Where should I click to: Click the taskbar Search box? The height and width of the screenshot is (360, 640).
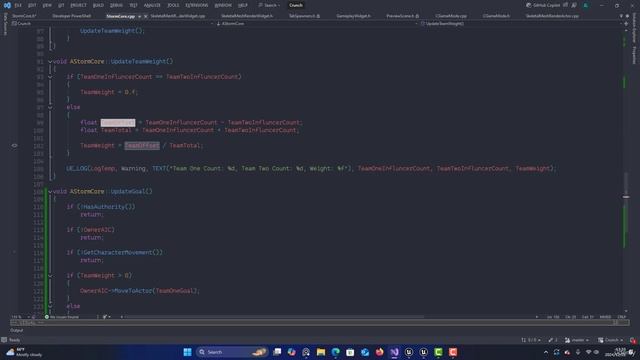pyautogui.click(x=231, y=352)
